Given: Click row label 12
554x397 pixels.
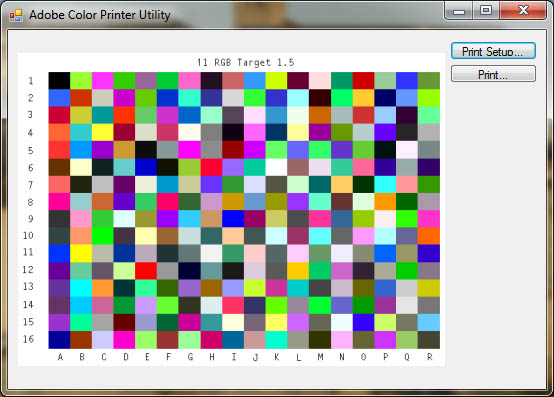Looking at the screenshot, I should pos(28,269).
